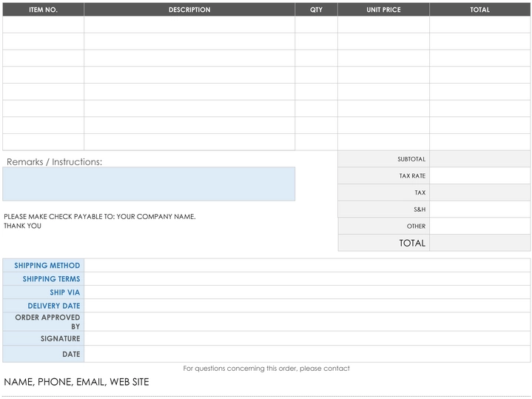Click the SHIPPING METHOD label
The image size is (532, 399).
[47, 265]
